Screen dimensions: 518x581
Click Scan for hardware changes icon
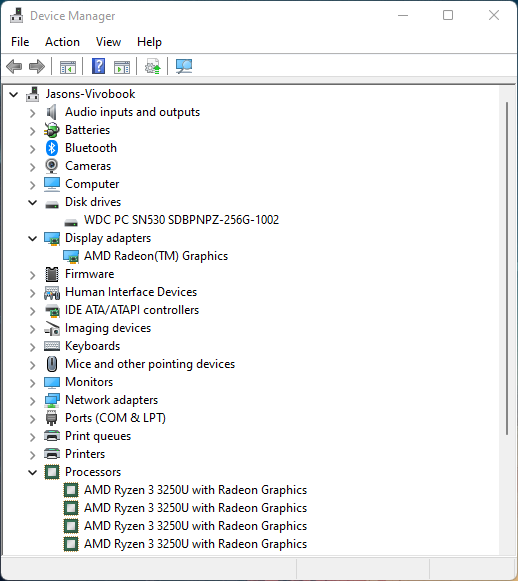[184, 67]
